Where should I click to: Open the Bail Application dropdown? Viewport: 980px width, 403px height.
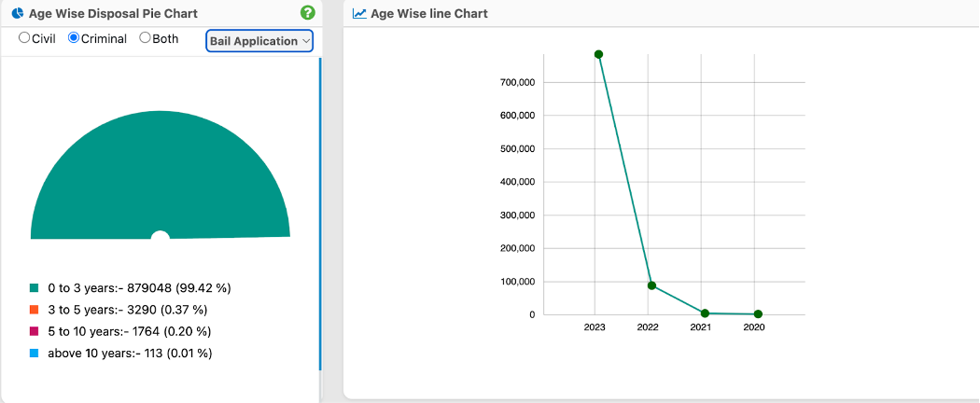(259, 41)
